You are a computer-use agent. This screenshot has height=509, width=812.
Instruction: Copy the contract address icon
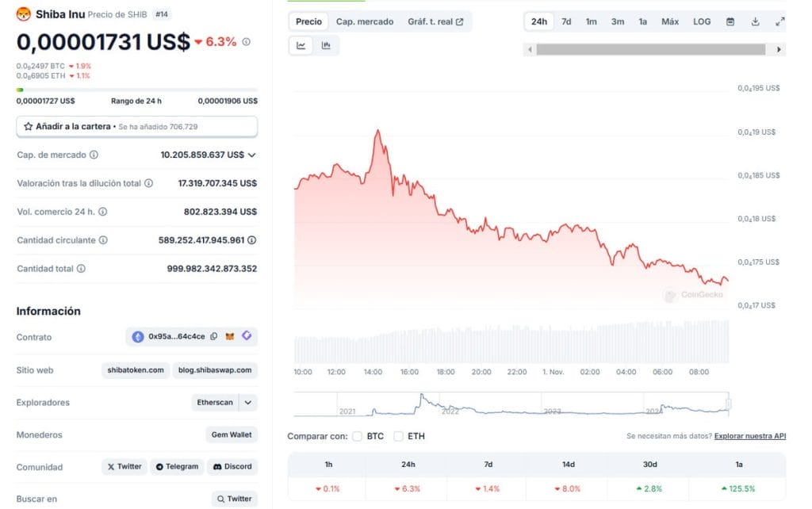[x=214, y=337]
